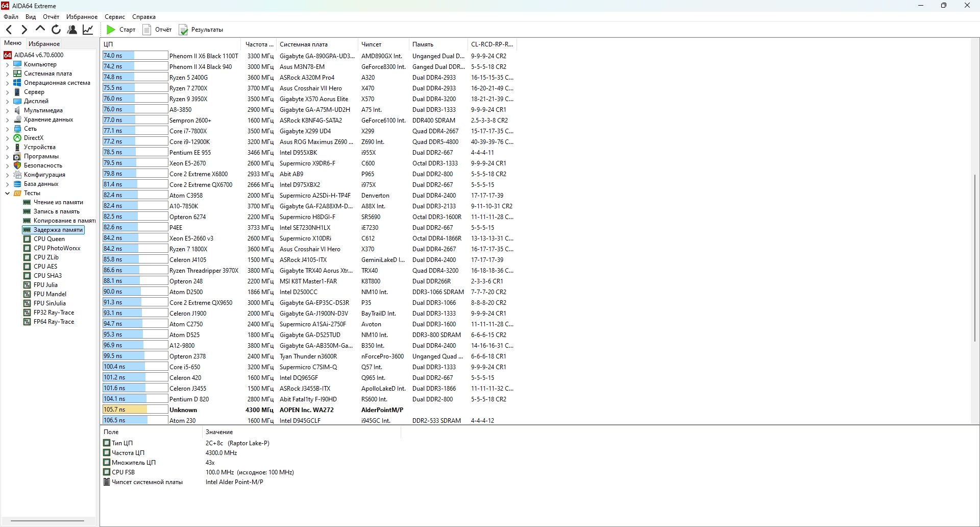Screen dimensions: 980x527
Task: Select the Ryzen Threadripper 3970X row
Action: click(x=309, y=271)
